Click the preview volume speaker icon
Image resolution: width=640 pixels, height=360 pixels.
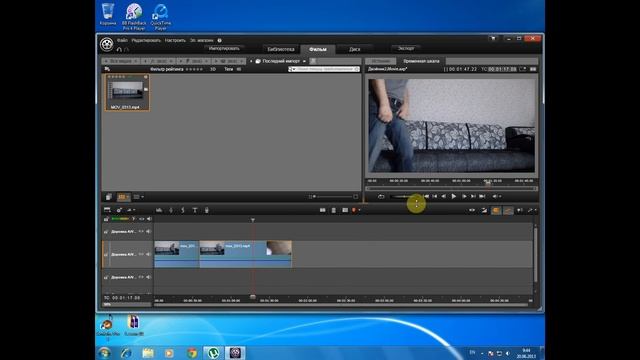tap(495, 197)
